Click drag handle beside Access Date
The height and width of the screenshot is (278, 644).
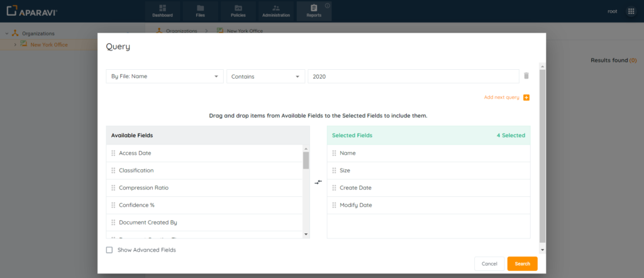click(x=113, y=153)
